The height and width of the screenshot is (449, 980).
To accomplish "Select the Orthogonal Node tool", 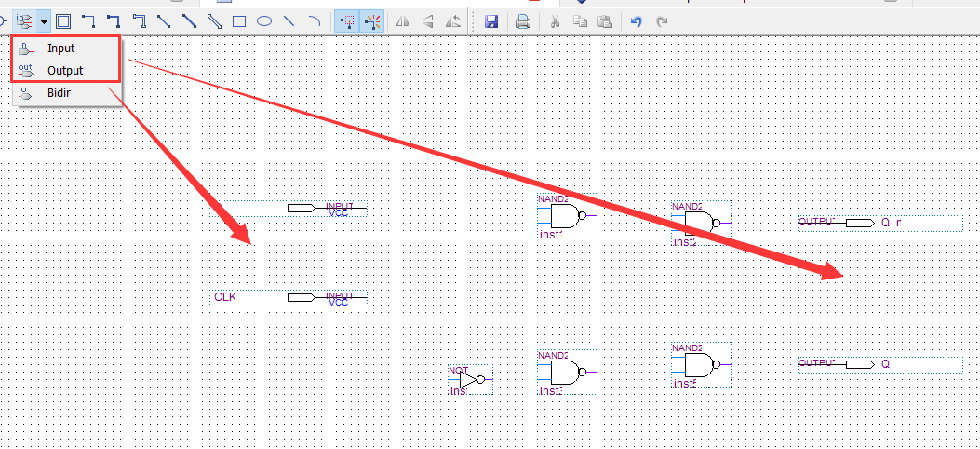I will [88, 21].
